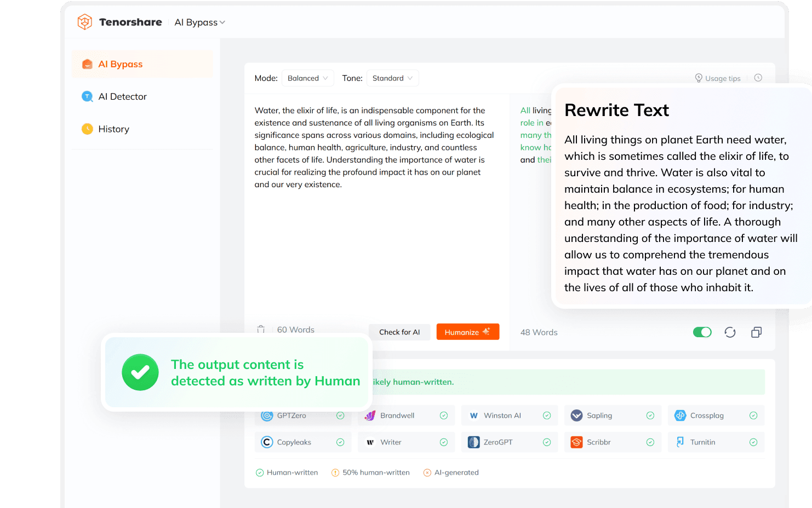Click the Check for AI button
Viewport: 812px width, 508px height.
[399, 332]
